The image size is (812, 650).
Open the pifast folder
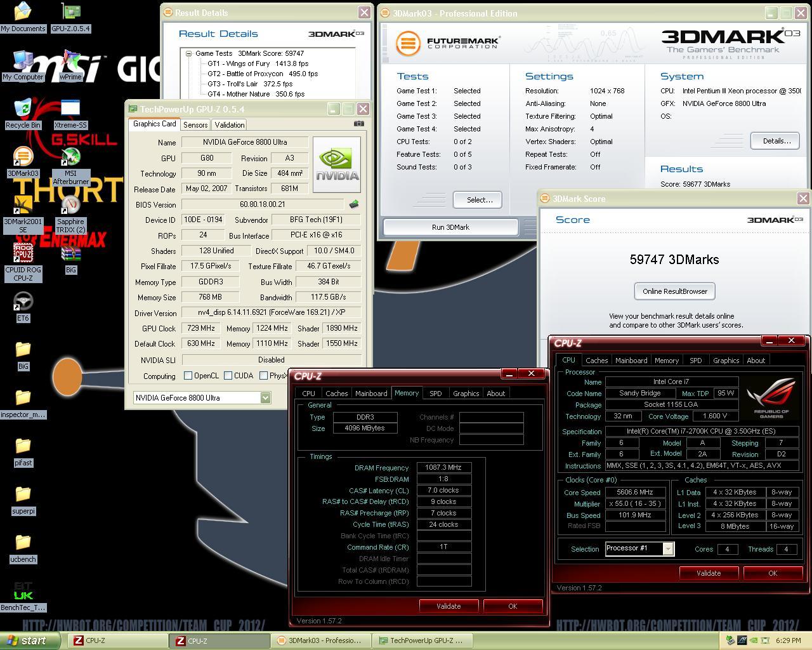tap(23, 451)
